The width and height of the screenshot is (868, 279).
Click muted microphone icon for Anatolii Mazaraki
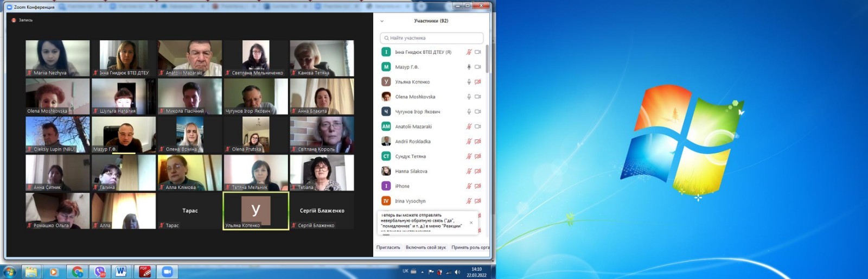[469, 126]
